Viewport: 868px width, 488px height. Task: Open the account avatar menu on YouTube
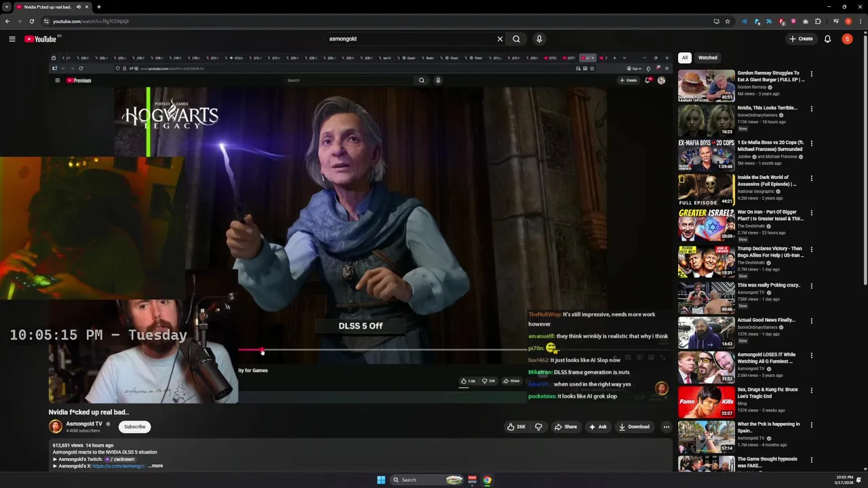click(x=847, y=39)
